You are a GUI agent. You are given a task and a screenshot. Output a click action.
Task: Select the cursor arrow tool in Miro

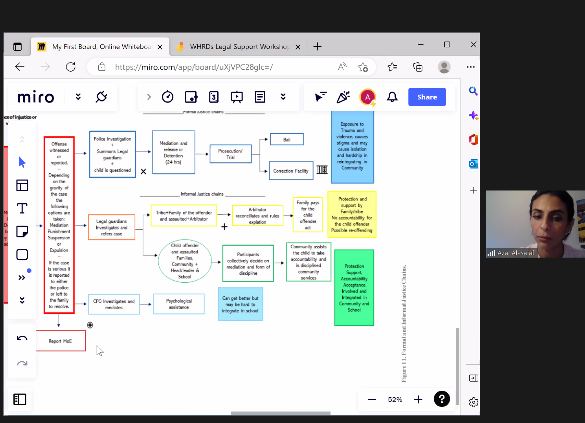point(22,163)
